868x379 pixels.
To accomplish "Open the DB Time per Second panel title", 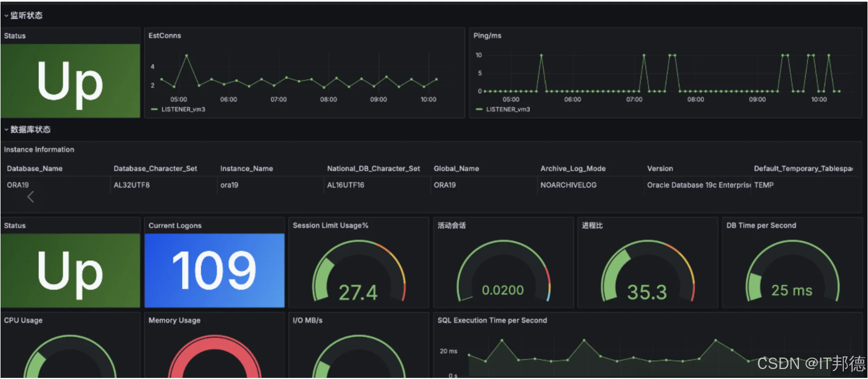I will coord(761,226).
